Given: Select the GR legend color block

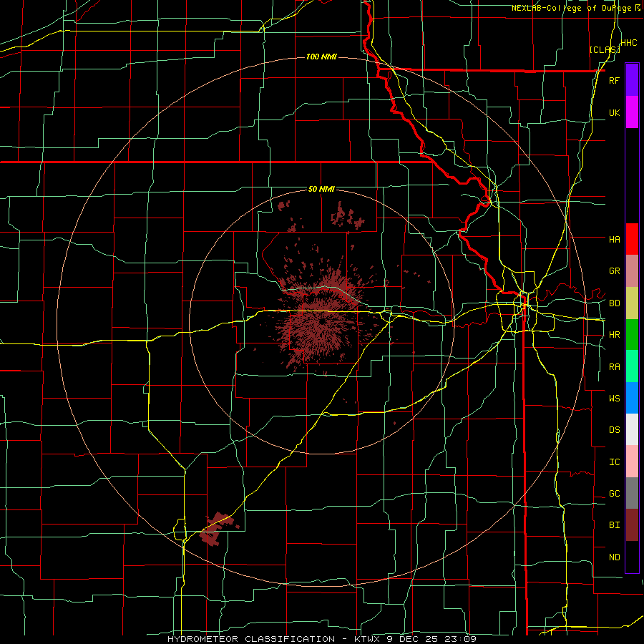Looking at the screenshot, I should point(632,271).
